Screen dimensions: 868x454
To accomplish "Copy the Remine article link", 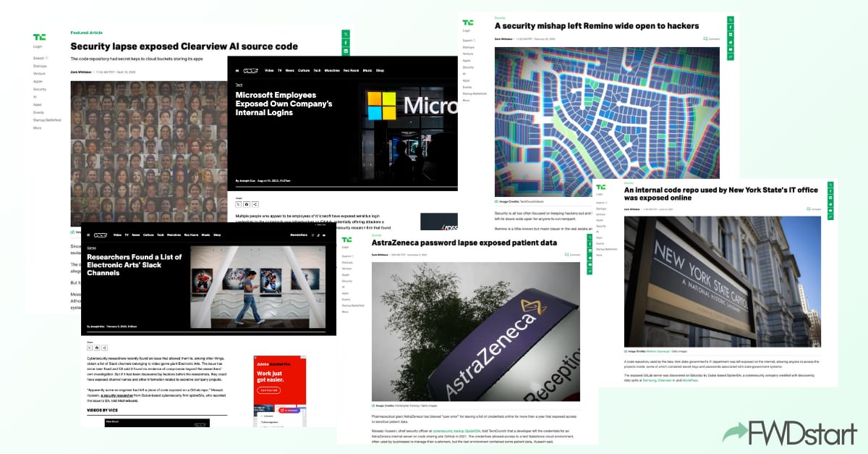I will [x=731, y=56].
